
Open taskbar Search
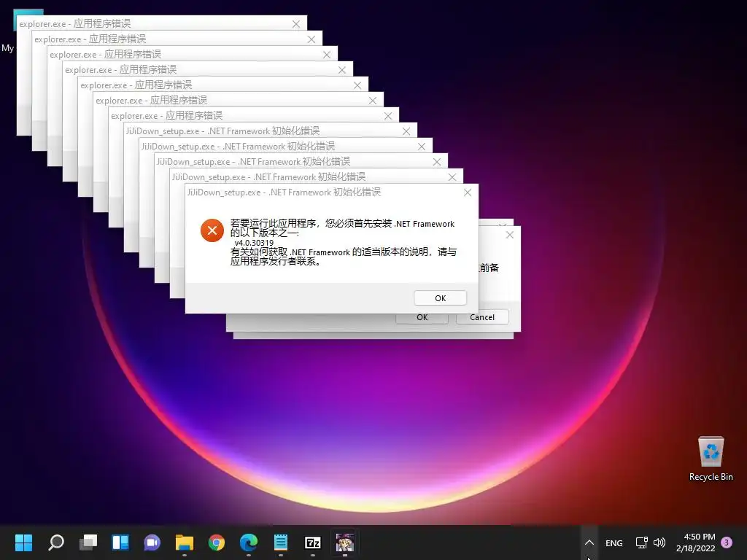56,542
